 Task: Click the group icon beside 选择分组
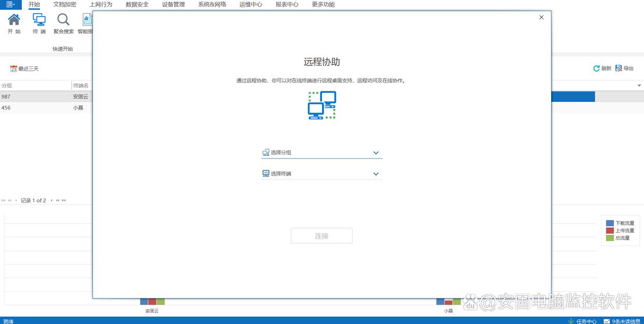pos(266,152)
